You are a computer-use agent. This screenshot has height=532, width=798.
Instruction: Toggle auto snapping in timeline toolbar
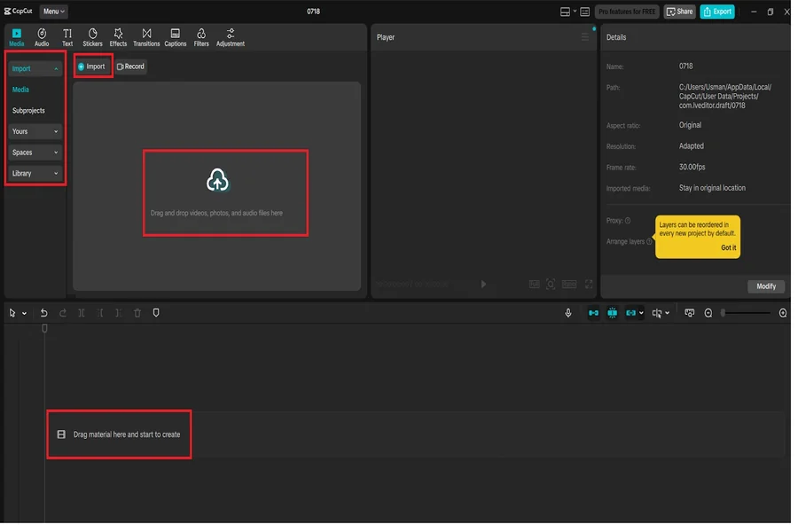[612, 313]
